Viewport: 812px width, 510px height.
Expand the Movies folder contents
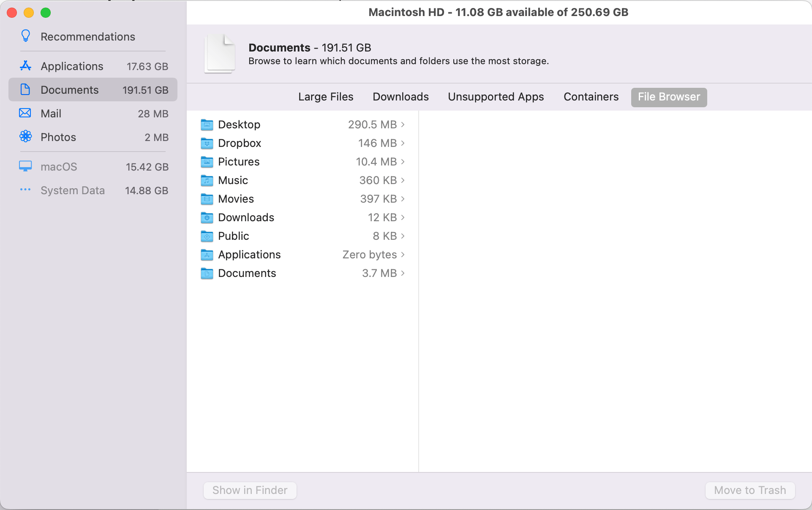tap(403, 199)
